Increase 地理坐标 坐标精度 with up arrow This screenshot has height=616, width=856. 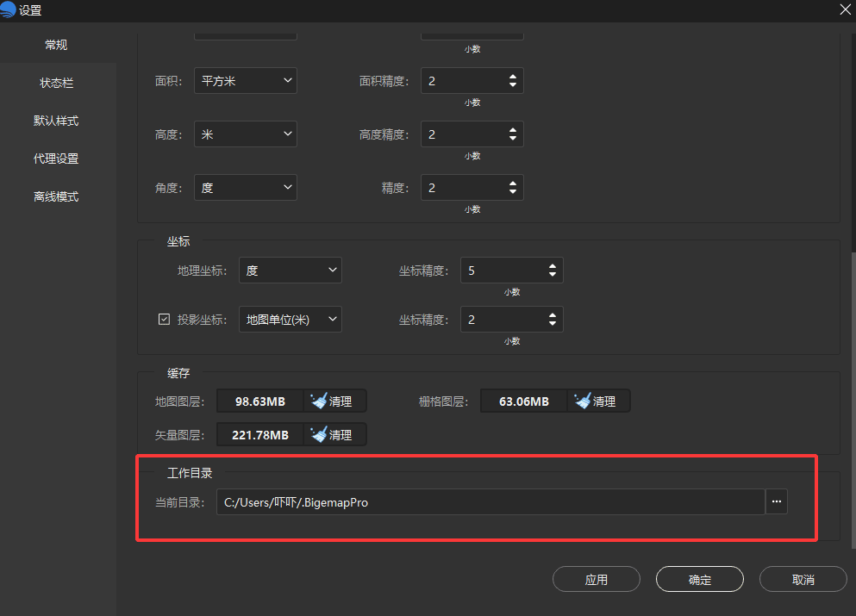[553, 266]
